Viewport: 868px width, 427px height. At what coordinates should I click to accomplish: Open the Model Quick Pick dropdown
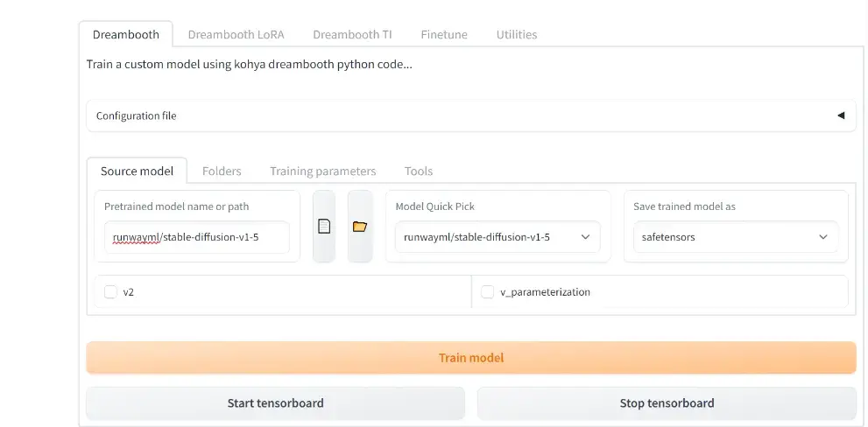tap(497, 237)
